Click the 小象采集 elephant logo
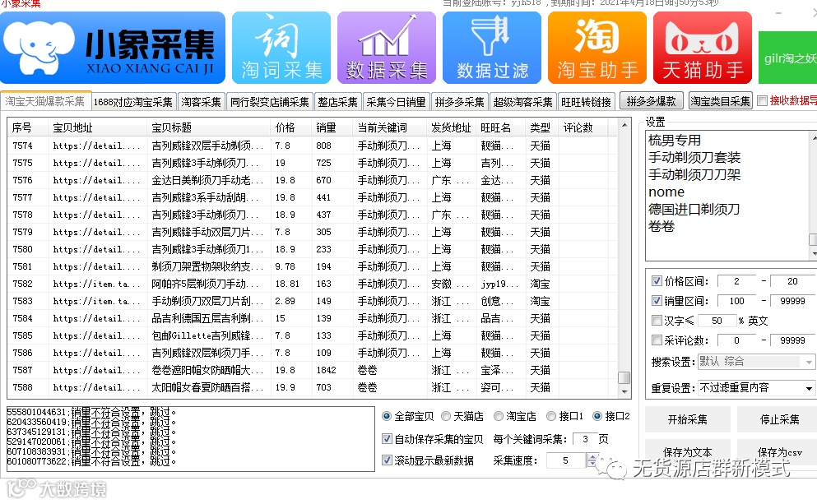This screenshot has height=504, width=817. (x=113, y=48)
